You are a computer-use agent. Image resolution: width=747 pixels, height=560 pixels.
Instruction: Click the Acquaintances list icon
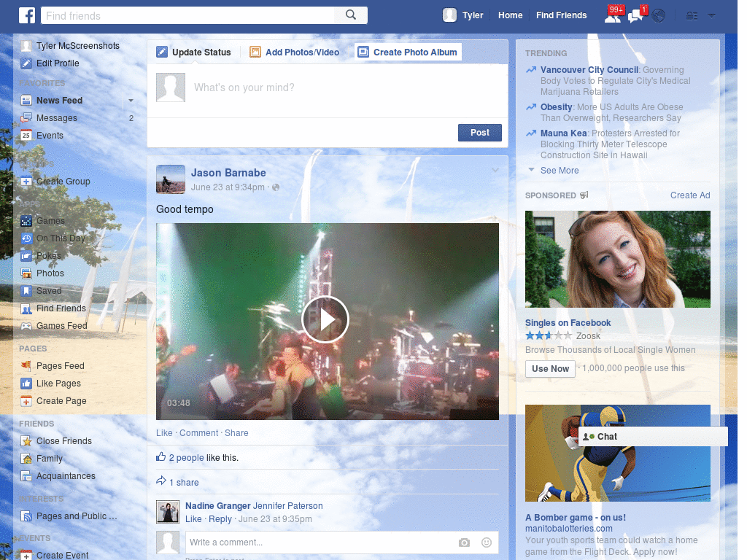point(26,476)
